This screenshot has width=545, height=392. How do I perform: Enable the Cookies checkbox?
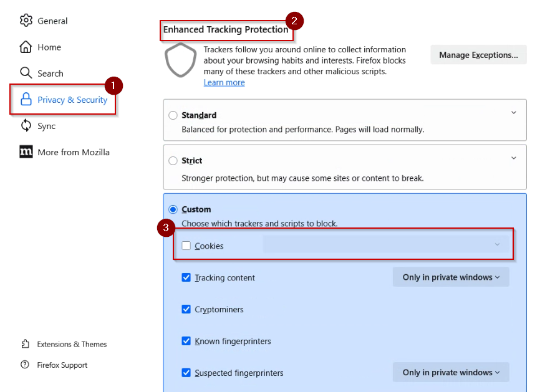186,246
